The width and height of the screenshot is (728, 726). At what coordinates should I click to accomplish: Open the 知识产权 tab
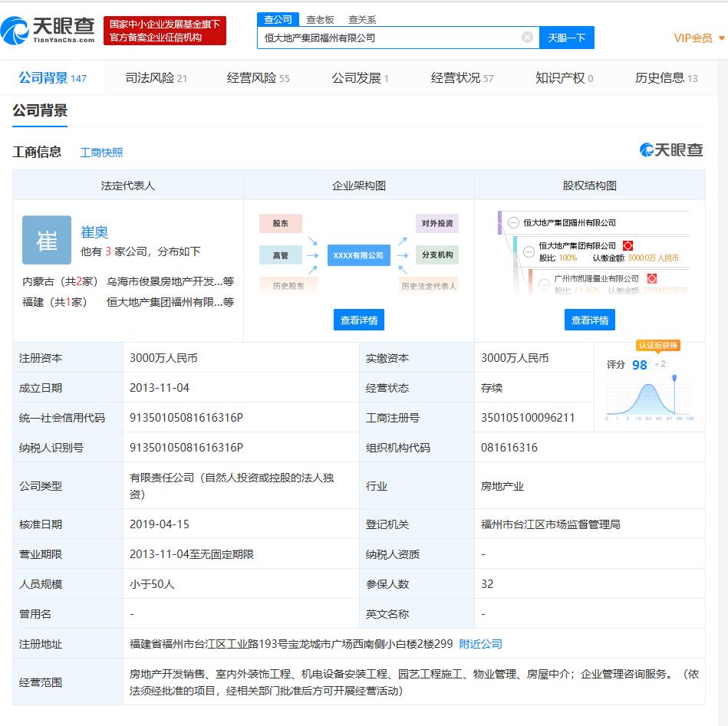[564, 78]
